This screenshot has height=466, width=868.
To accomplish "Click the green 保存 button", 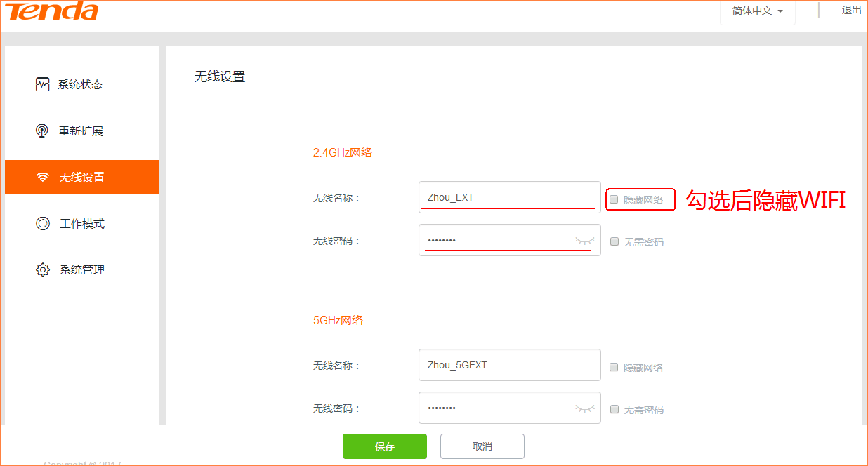I will pos(384,446).
